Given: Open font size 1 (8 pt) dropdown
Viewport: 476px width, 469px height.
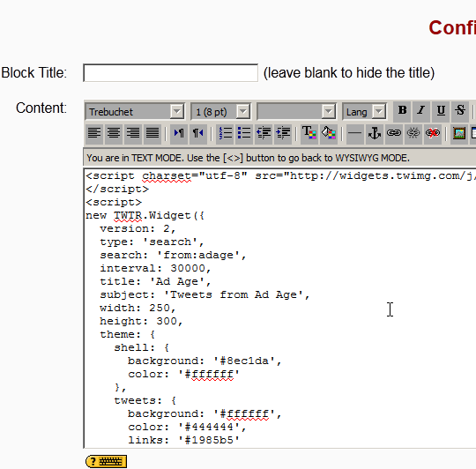Looking at the screenshot, I should [x=220, y=112].
